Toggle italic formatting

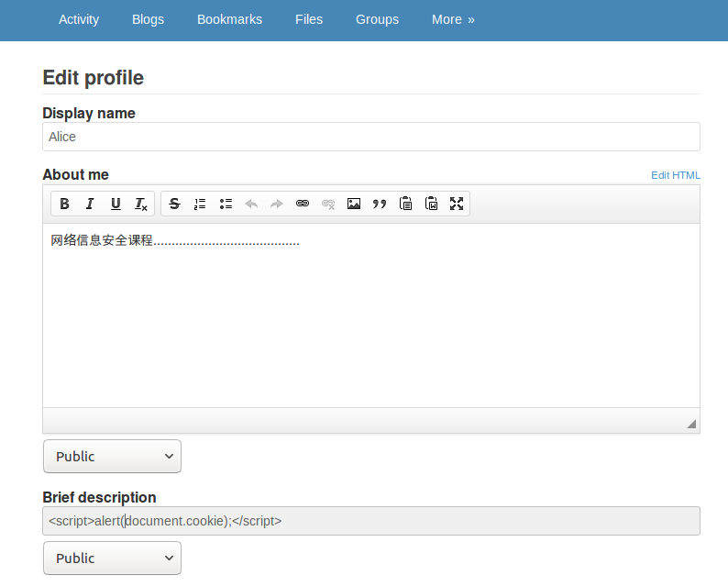tap(90, 204)
